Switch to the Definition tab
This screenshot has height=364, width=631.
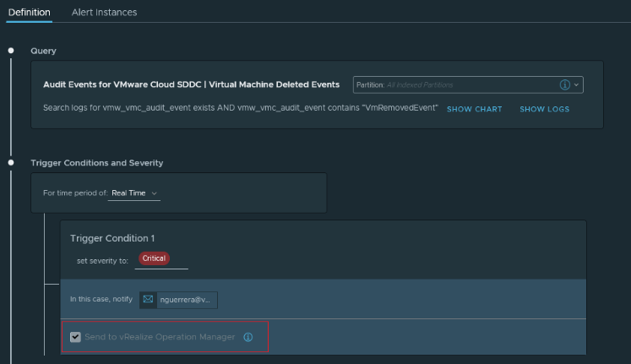(30, 13)
